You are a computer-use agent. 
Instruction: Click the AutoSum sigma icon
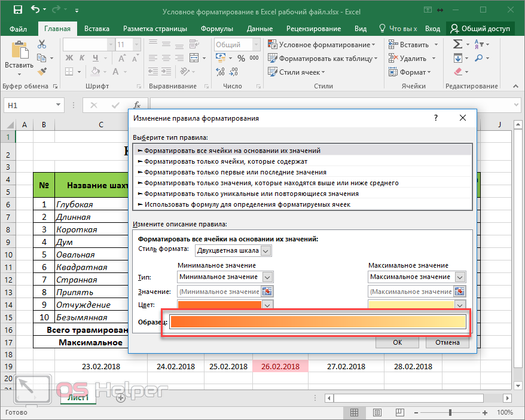pyautogui.click(x=457, y=44)
